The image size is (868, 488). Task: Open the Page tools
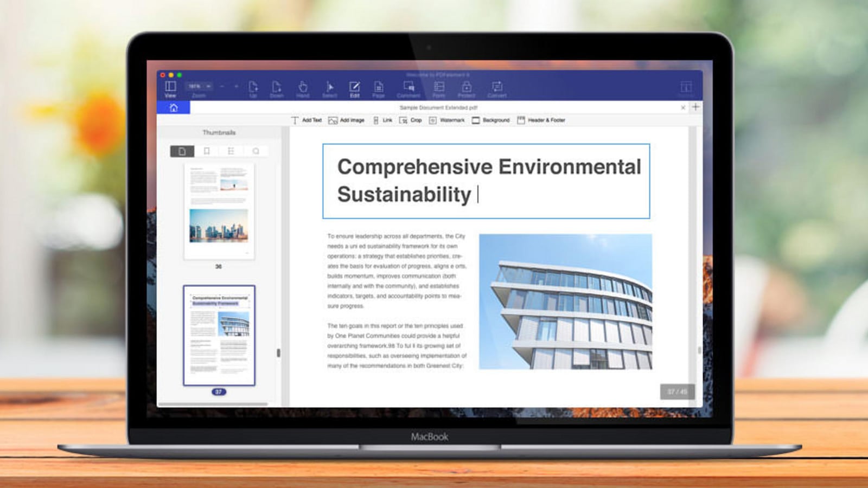(379, 87)
